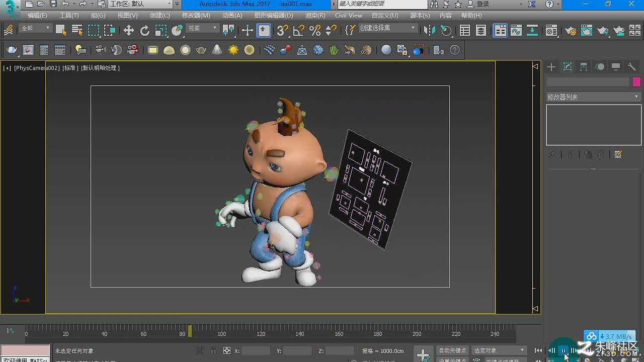Click the keyword search input field
The height and width of the screenshot is (362, 644).
[382, 4]
